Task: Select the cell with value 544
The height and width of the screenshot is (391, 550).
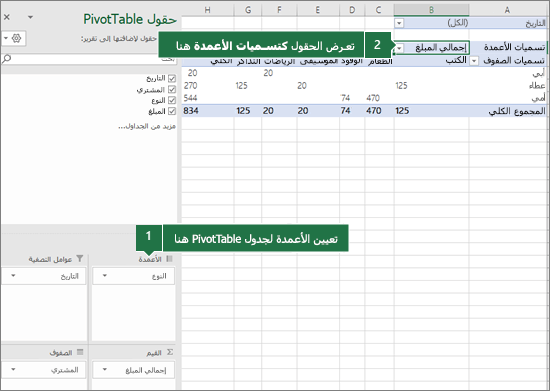Action: [x=208, y=98]
